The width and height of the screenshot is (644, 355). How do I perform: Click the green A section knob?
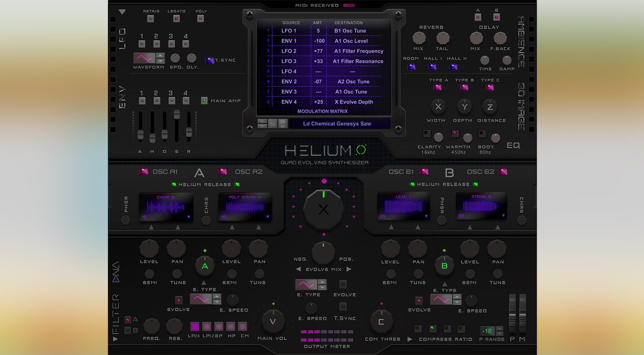[205, 266]
